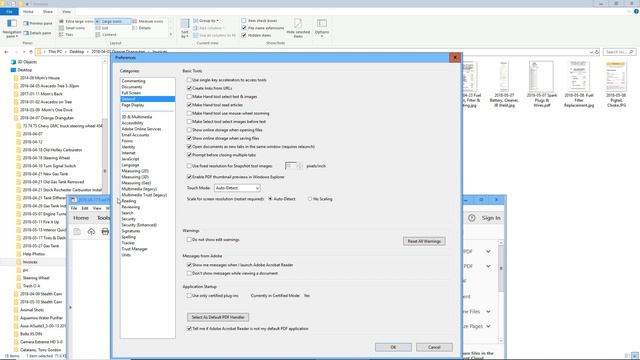Click the upload cloud icon in Acrobat toolbar
Viewport: 640px width, 360px height.
pyautogui.click(x=91, y=232)
